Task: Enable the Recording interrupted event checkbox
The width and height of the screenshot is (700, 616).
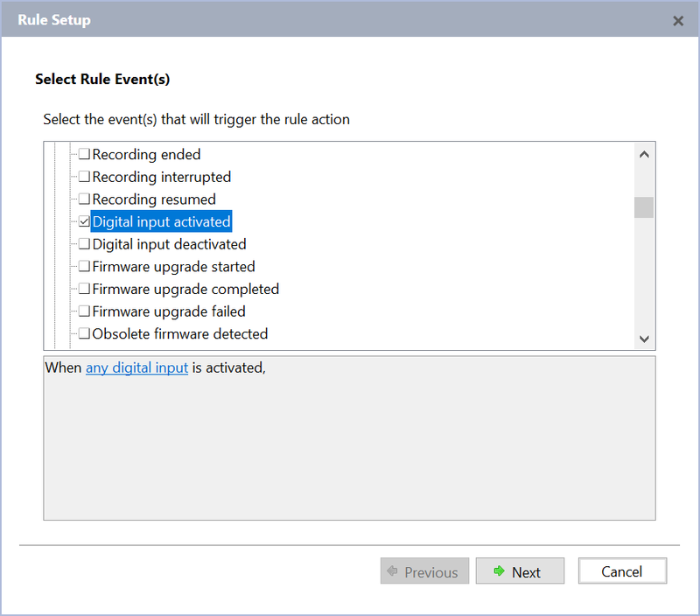Action: point(85,177)
